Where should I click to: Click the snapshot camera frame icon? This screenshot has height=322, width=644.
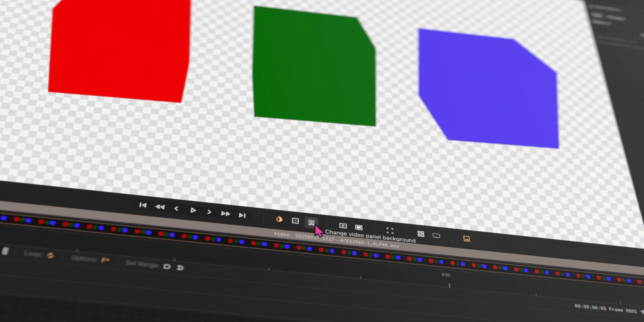[x=343, y=226]
